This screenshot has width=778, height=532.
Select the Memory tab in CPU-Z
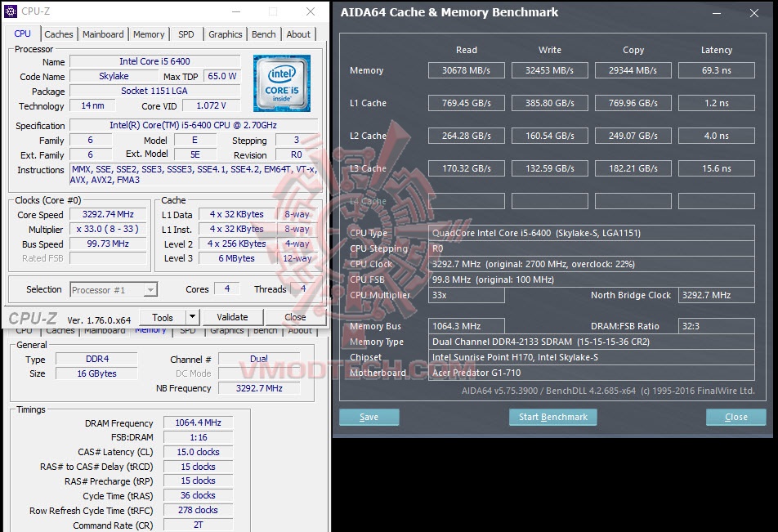pos(149,34)
